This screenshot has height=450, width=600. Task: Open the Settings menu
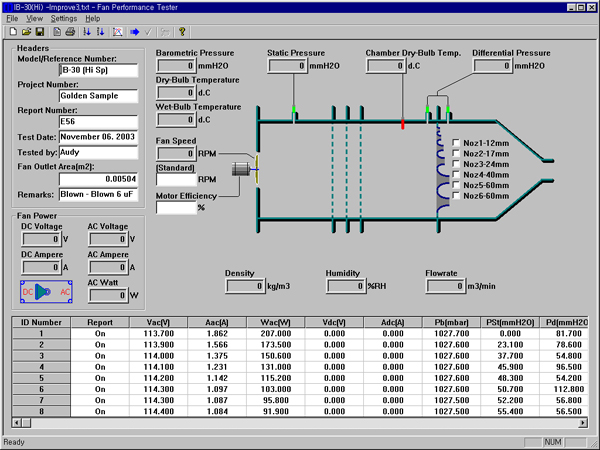63,18
